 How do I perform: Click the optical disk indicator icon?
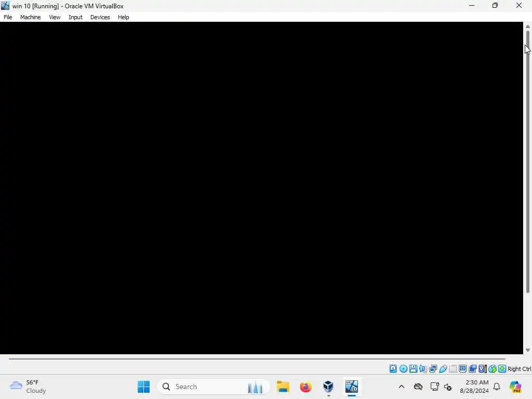[403, 369]
